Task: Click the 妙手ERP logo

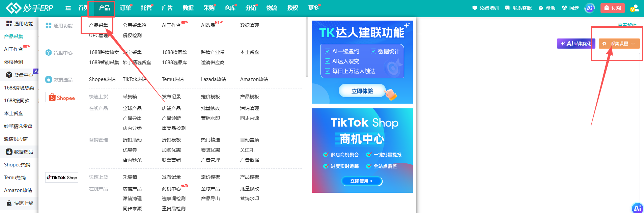Action: [30, 8]
